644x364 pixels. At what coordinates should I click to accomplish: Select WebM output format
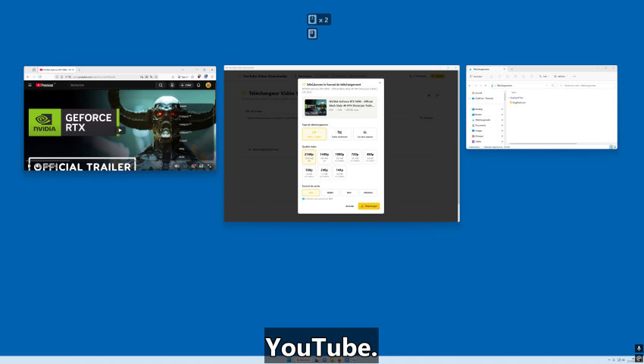tap(330, 193)
